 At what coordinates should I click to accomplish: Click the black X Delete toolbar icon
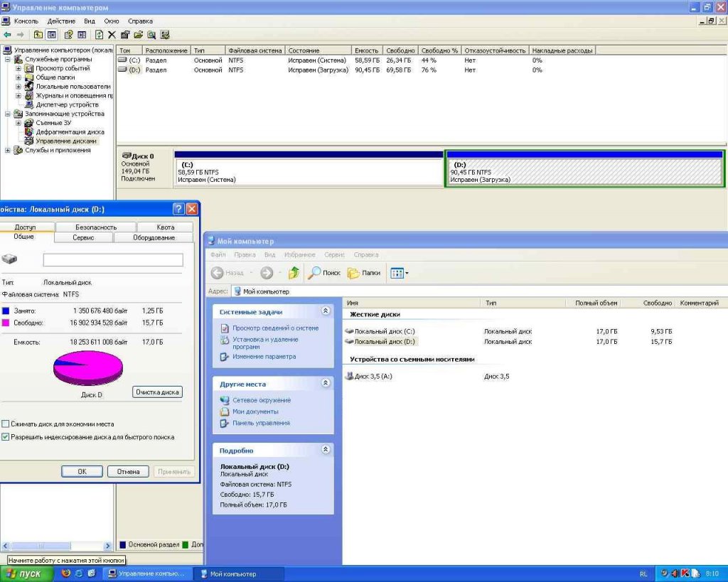pyautogui.click(x=112, y=35)
